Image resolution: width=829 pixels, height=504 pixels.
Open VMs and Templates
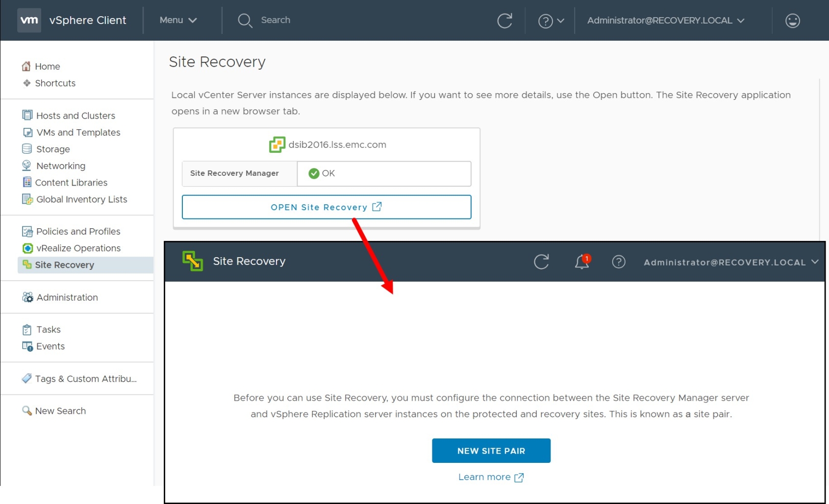pos(78,132)
